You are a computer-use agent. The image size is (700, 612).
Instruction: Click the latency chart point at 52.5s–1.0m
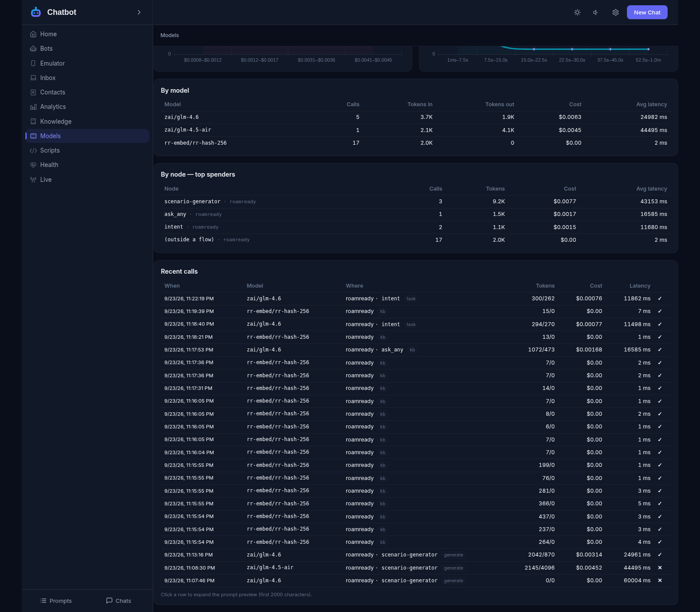click(648, 49)
